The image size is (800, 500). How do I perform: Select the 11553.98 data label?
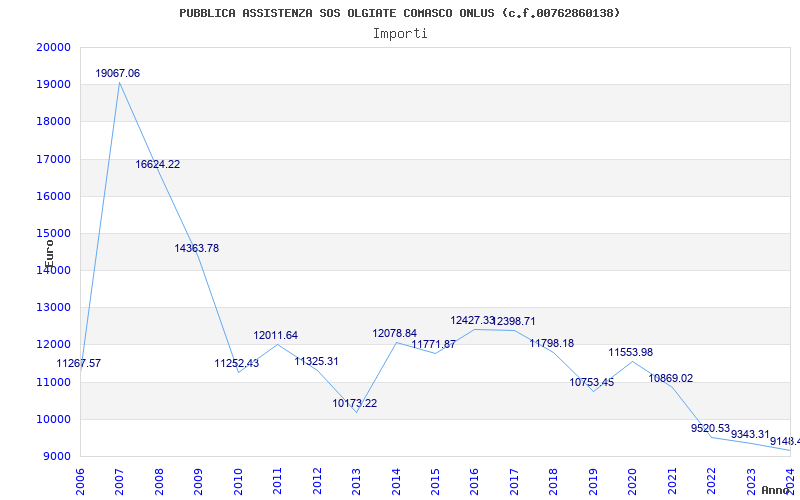[x=631, y=353]
